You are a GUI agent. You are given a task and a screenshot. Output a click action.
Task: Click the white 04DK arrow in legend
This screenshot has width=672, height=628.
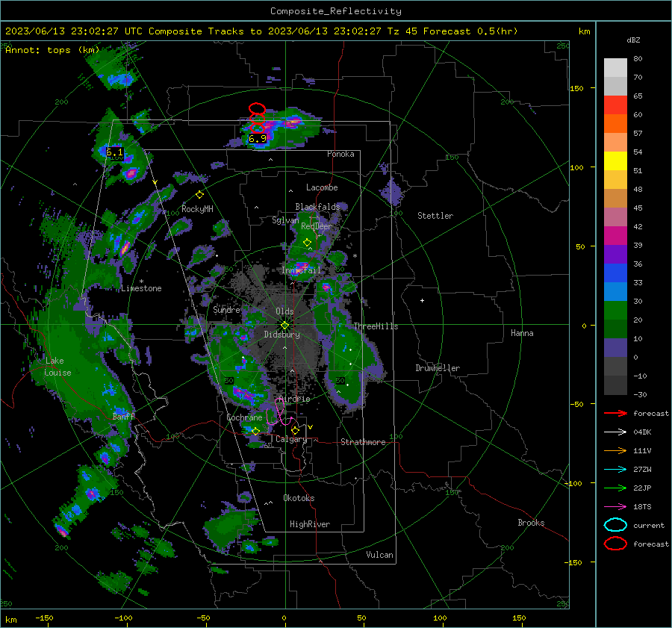[615, 432]
